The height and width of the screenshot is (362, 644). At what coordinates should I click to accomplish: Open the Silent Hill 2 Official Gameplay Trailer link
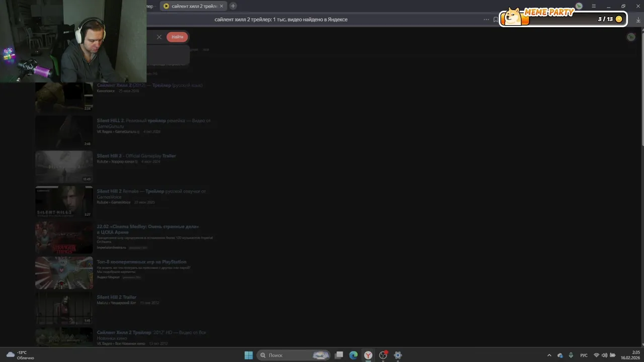pyautogui.click(x=136, y=156)
